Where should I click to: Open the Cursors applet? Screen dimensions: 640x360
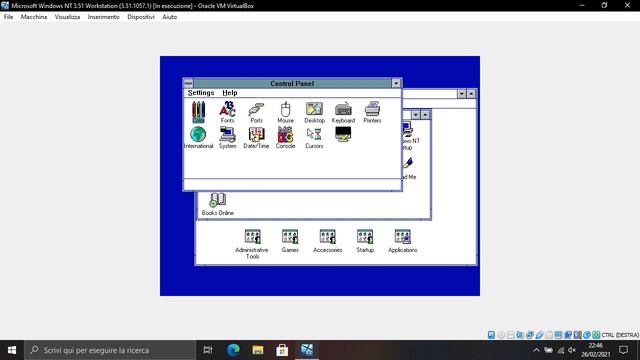click(314, 138)
